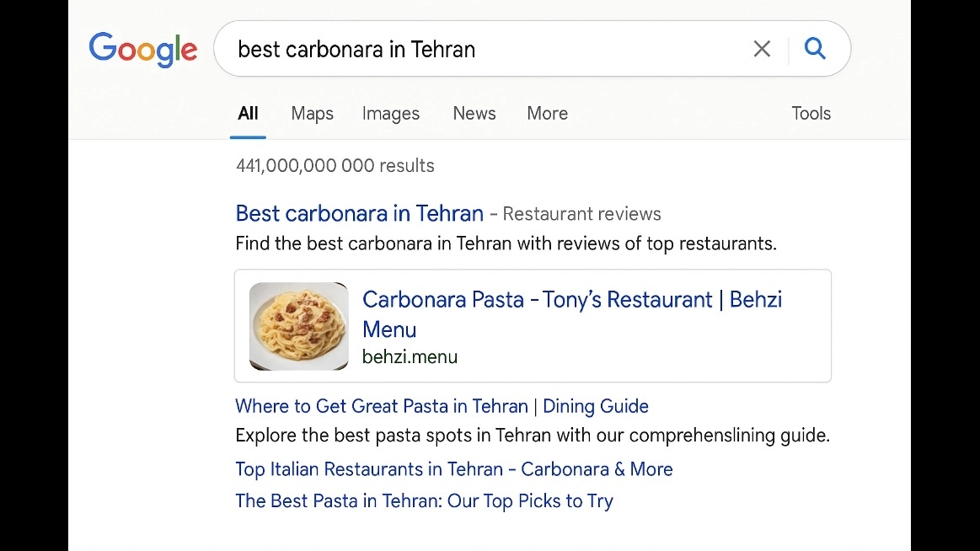This screenshot has height=551, width=980.
Task: Select the All results tab
Action: point(248,113)
